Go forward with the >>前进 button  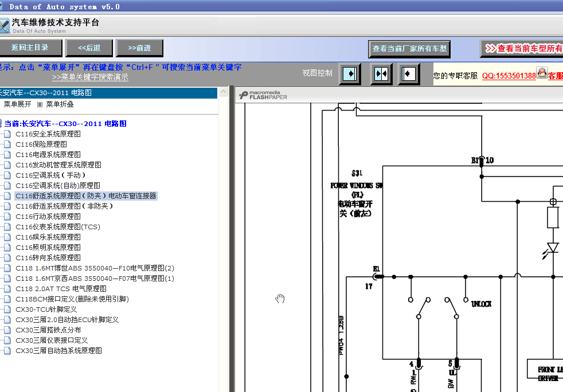point(139,48)
